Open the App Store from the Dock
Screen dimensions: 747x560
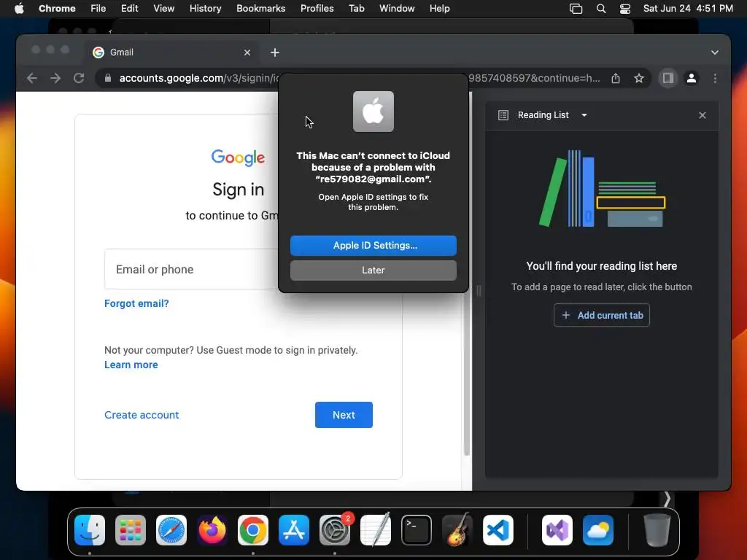(294, 530)
